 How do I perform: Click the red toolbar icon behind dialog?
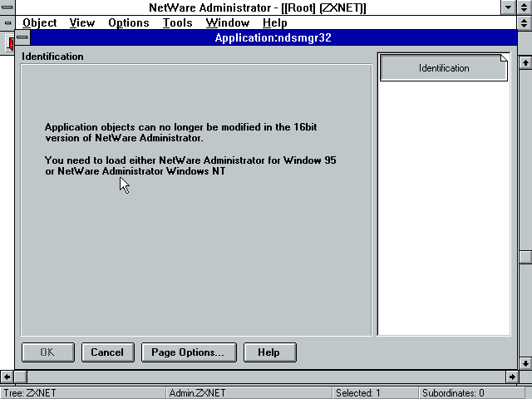click(x=11, y=43)
